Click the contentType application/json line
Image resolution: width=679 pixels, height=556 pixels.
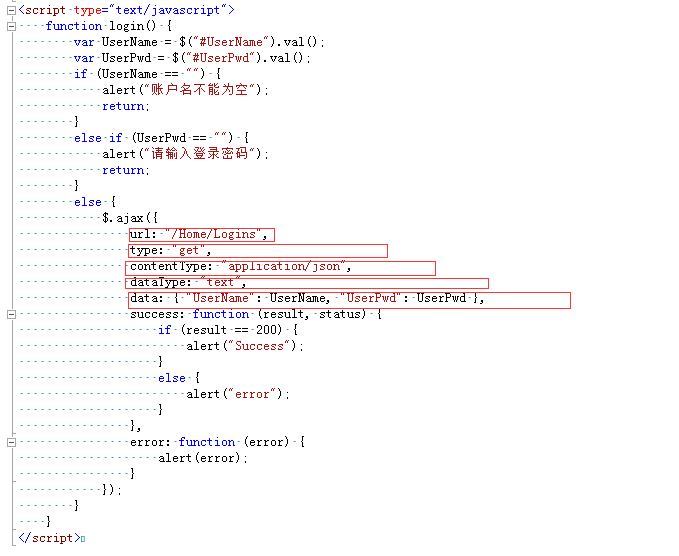(280, 268)
